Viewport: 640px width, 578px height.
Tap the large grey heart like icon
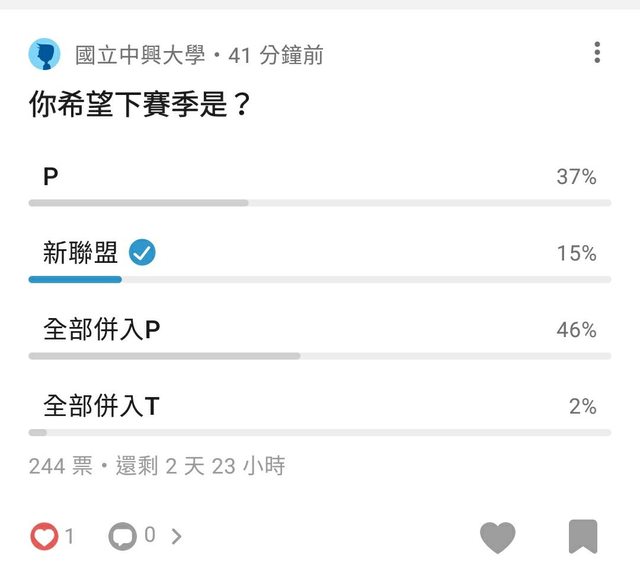coord(497,537)
